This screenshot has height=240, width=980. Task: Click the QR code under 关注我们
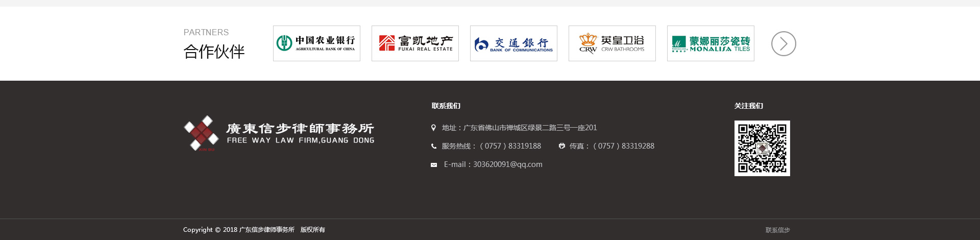point(762,148)
